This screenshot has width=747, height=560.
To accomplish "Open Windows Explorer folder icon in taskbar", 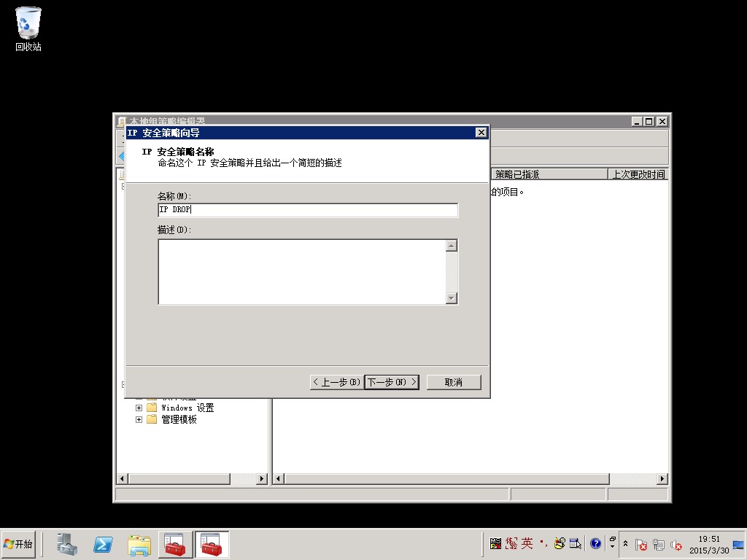I will point(139,544).
